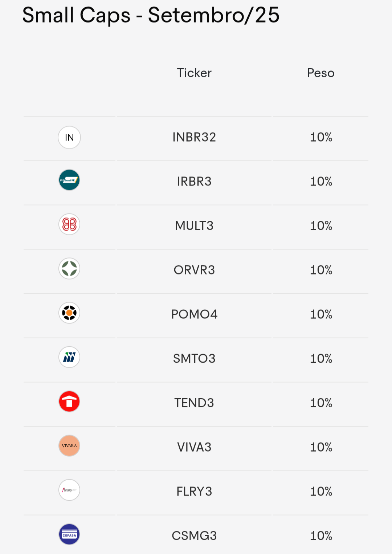The width and height of the screenshot is (392, 554).
Task: Click the CSMG3 ticker text
Action: coord(194,536)
